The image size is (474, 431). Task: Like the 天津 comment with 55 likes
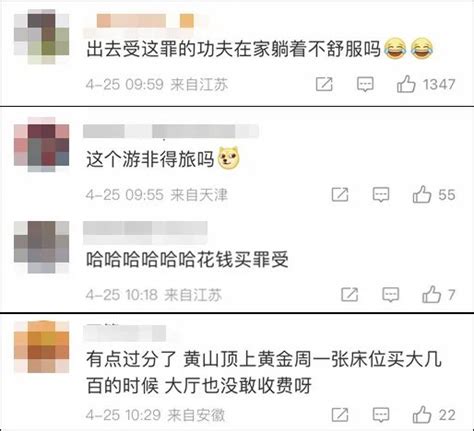[x=422, y=194]
